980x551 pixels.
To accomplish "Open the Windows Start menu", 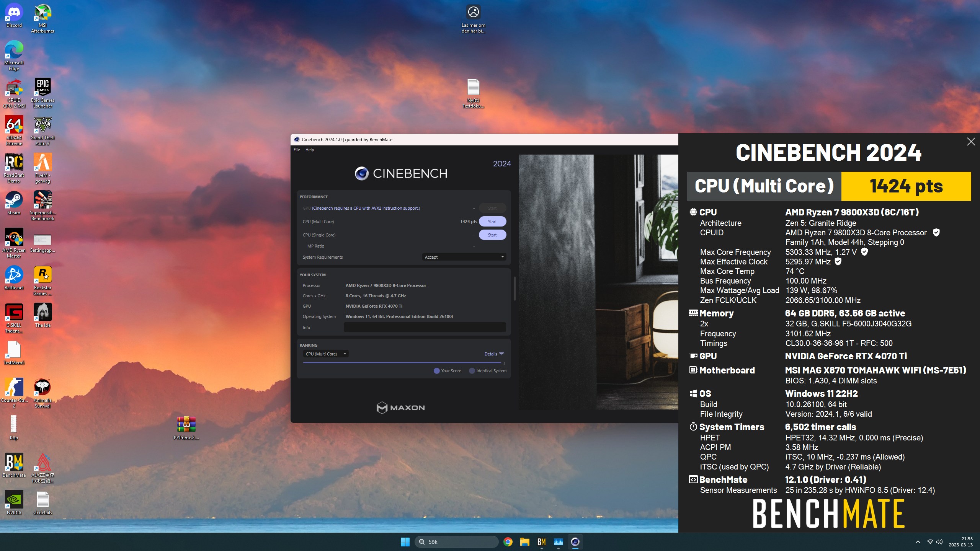I will pos(405,542).
